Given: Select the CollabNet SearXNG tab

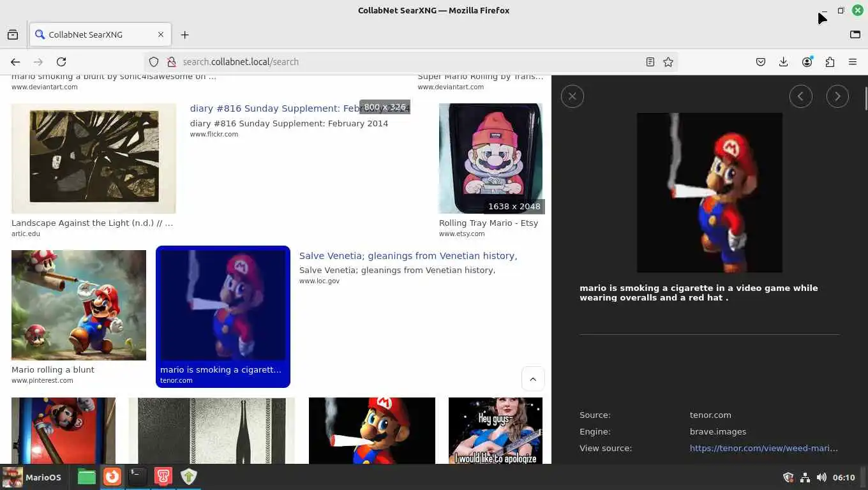Looking at the screenshot, I should (x=100, y=34).
